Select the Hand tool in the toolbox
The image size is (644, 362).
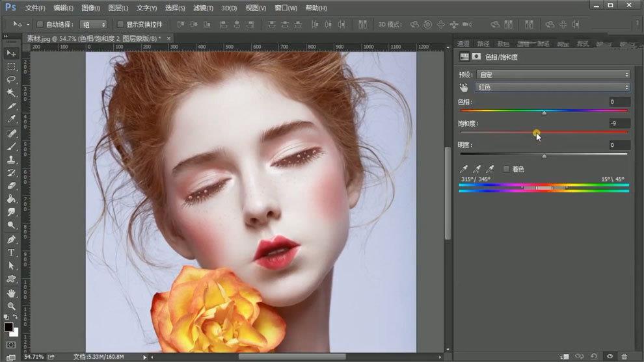click(11, 292)
